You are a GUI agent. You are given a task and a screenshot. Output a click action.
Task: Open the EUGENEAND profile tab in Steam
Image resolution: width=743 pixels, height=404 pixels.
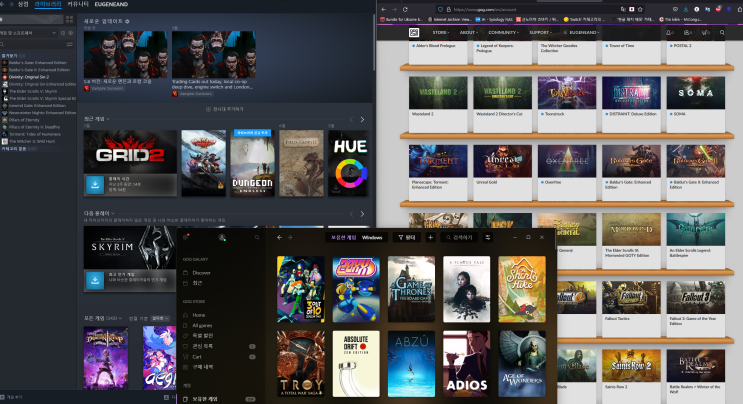[x=111, y=4]
